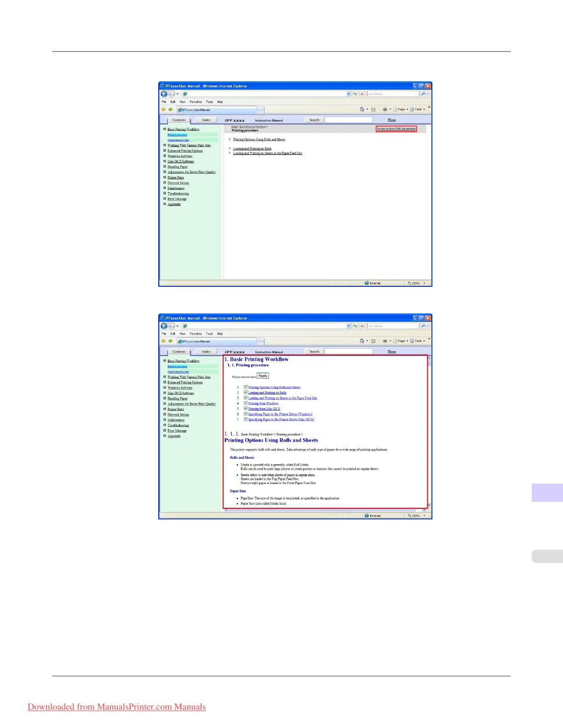The width and height of the screenshot is (563, 728).
Task: Click 'Cancelling print jobs' in upper window sidebar
Action: (178, 140)
